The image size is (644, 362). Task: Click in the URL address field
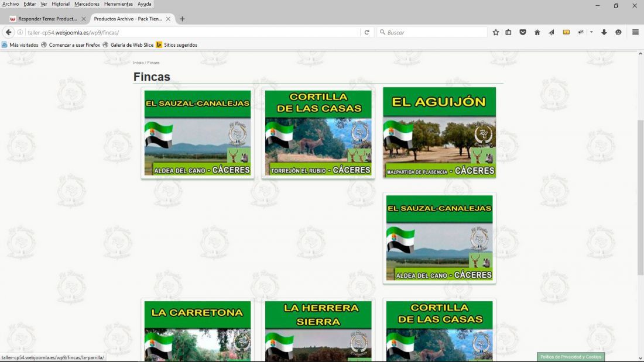(192, 32)
